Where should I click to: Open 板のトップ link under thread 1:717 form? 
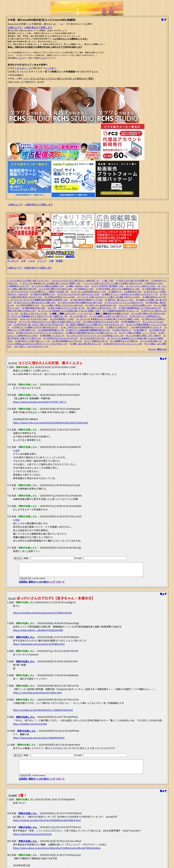(x=49, y=582)
